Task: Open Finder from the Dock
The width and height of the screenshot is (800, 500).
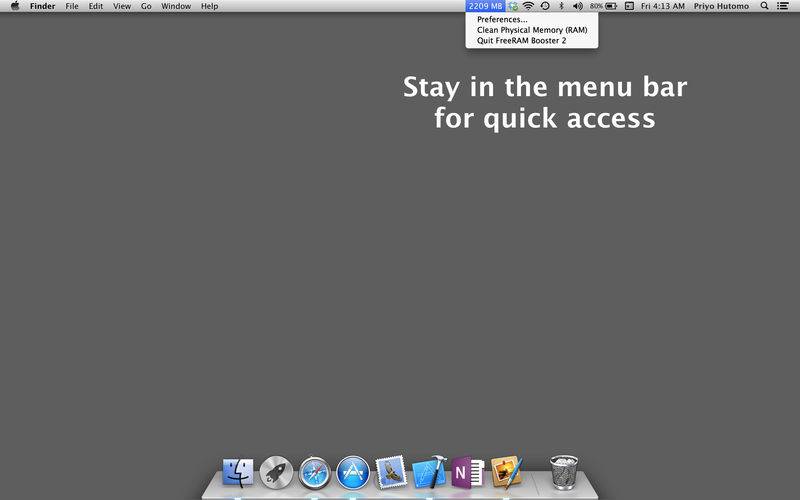Action: (x=238, y=472)
